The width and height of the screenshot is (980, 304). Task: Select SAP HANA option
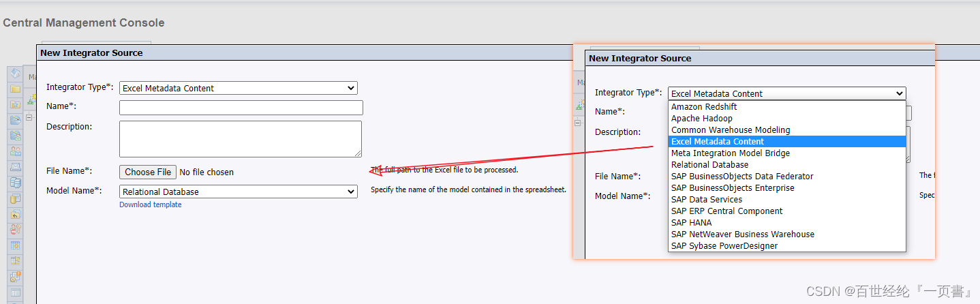787,223
